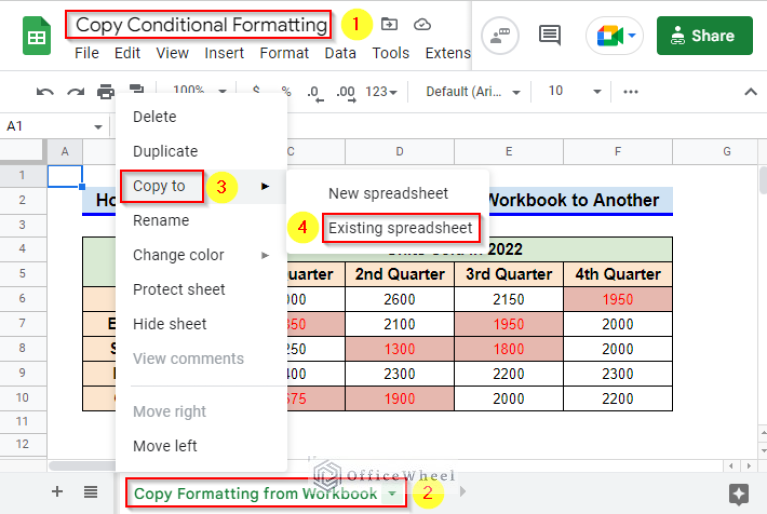This screenshot has height=514, width=767.
Task: Collapse the toolbar with the up chevron
Action: [x=750, y=92]
